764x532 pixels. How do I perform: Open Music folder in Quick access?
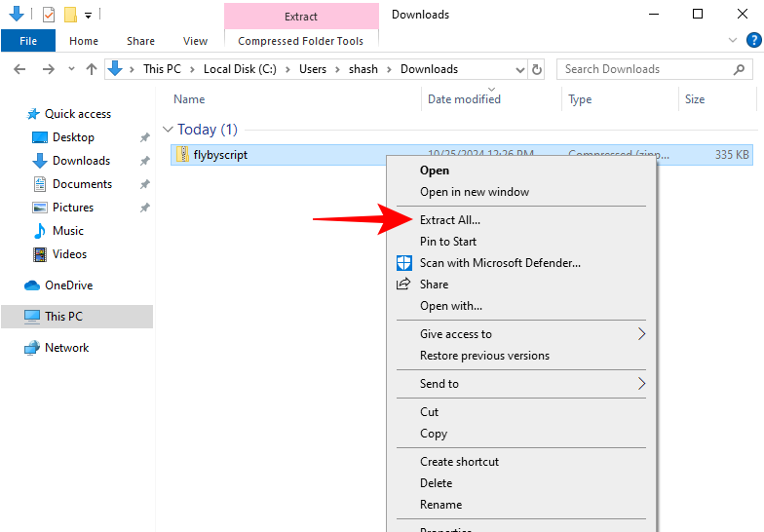pos(67,231)
